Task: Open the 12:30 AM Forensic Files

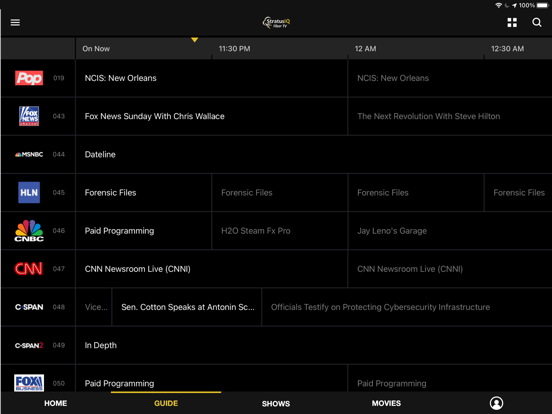Action: pyautogui.click(x=519, y=193)
